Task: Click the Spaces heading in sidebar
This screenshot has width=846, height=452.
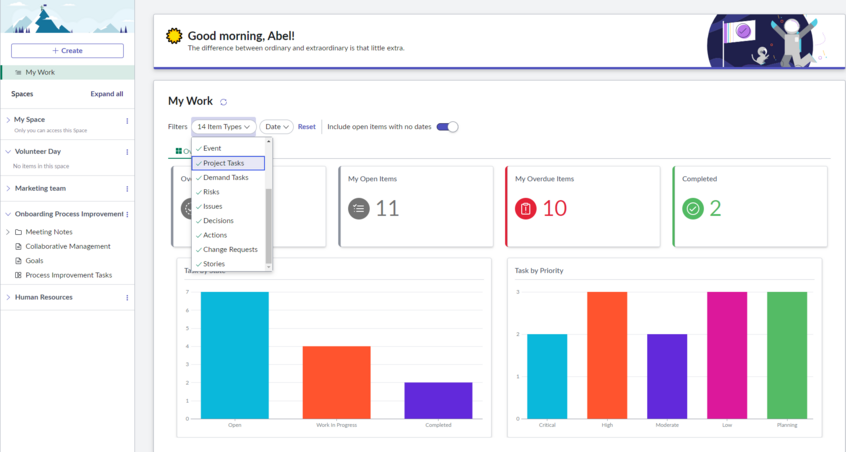Action: (x=22, y=94)
